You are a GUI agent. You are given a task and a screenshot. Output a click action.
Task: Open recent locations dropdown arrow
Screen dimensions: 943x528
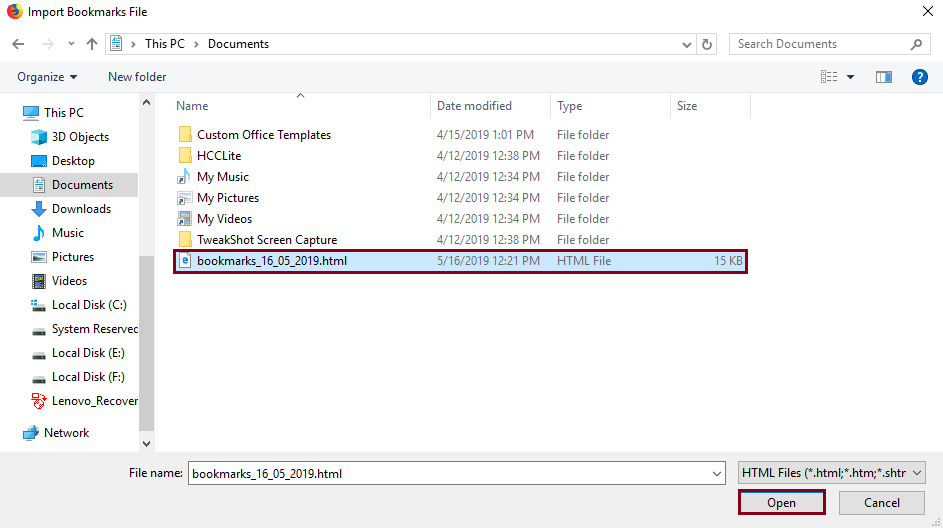(71, 44)
